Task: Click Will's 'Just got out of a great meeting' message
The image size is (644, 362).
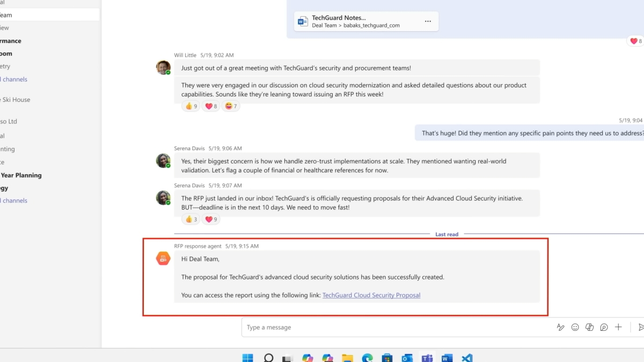Action: click(x=357, y=68)
